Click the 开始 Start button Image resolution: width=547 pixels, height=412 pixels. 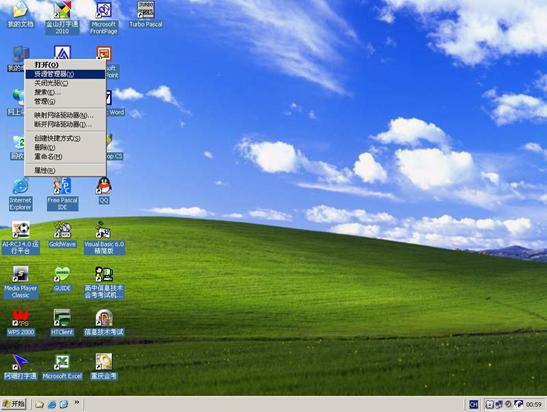tap(13, 404)
